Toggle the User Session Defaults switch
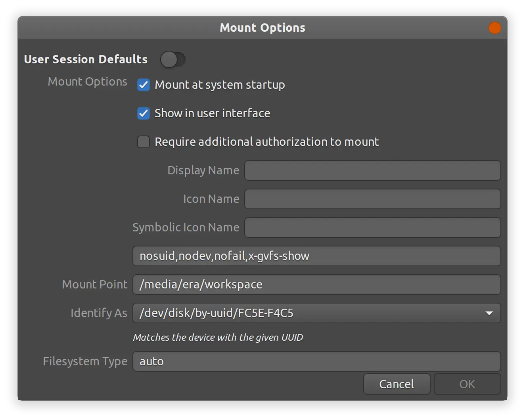The height and width of the screenshot is (420, 525). click(x=173, y=60)
